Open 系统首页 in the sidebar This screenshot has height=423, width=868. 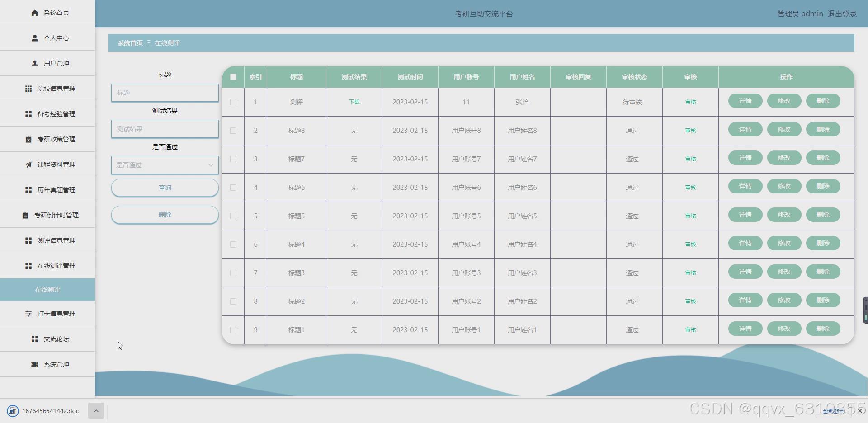tap(47, 13)
